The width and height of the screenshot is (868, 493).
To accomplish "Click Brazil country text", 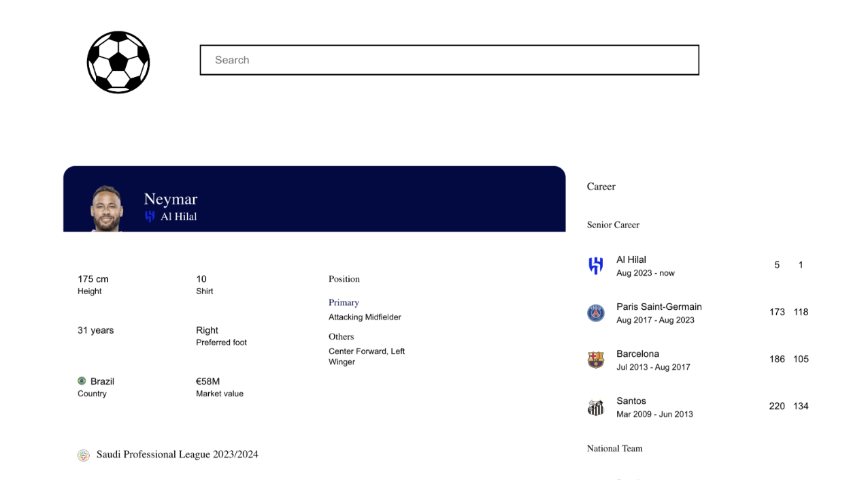I will click(102, 381).
